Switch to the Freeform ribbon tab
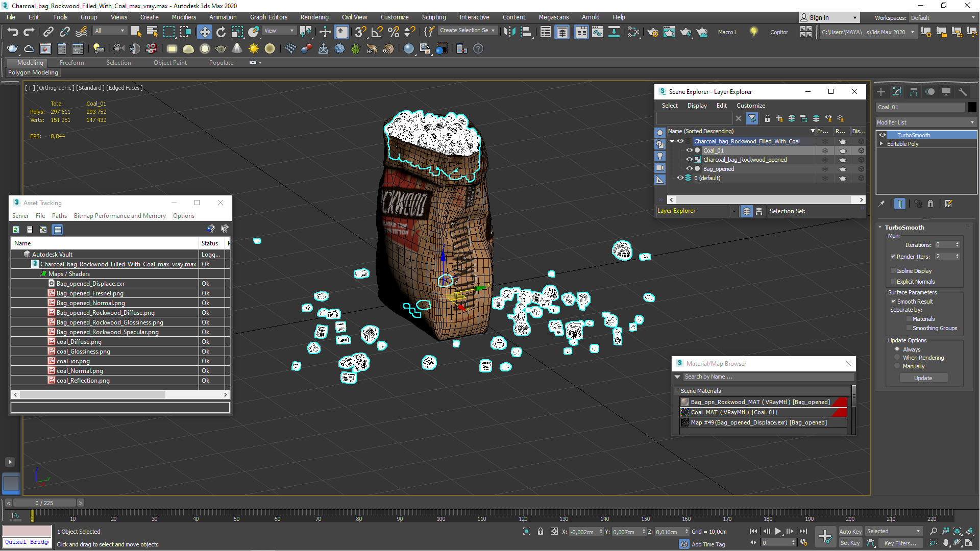Image resolution: width=980 pixels, height=551 pixels. (71, 63)
